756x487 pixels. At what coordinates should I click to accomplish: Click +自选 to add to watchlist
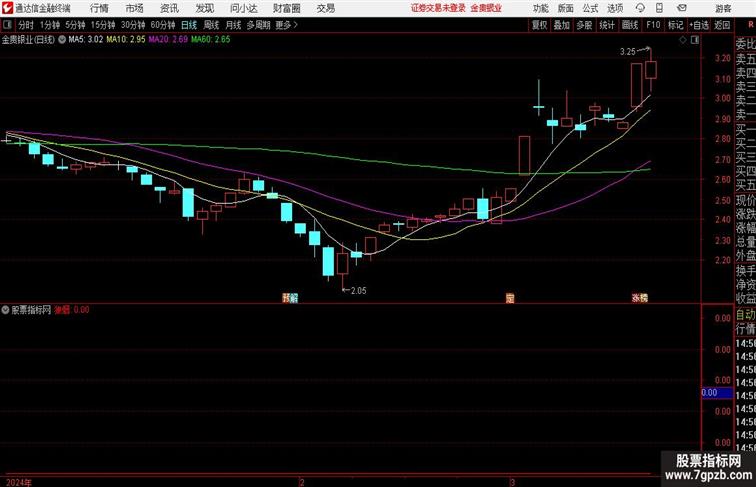(x=699, y=25)
